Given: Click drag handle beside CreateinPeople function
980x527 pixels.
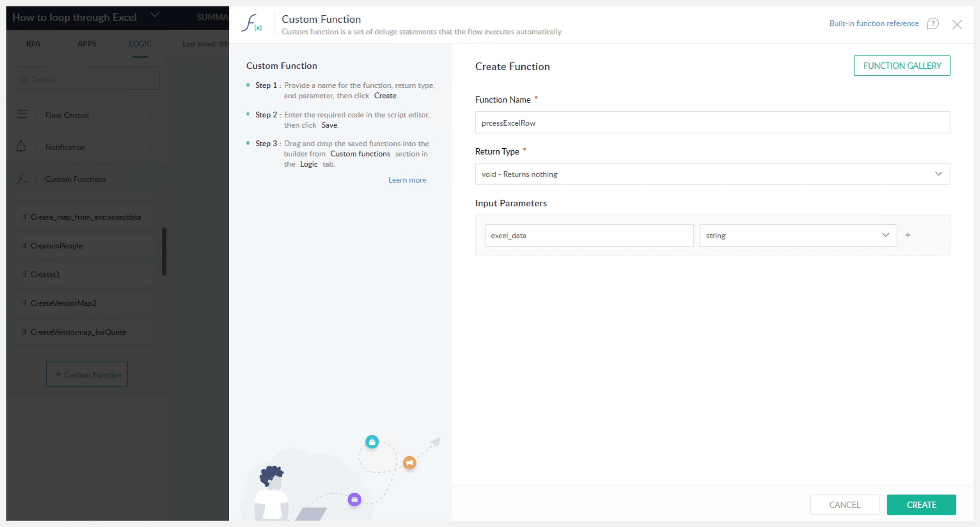Looking at the screenshot, I should [24, 245].
